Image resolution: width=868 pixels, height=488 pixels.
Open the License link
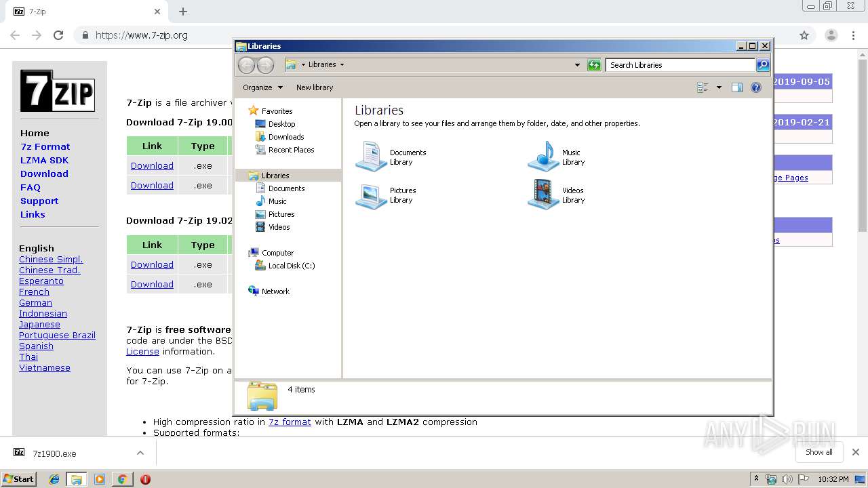tap(142, 352)
